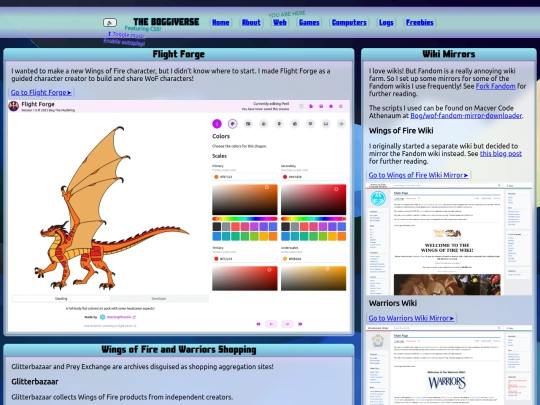Click the Tertiary scales hex input field
The height and width of the screenshot is (405, 540).
(245, 259)
